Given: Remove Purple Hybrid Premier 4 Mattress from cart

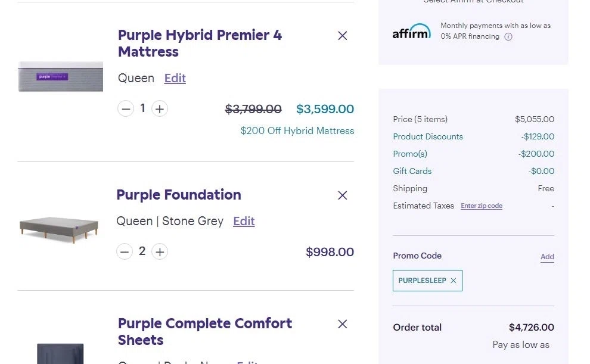Looking at the screenshot, I should pos(342,36).
